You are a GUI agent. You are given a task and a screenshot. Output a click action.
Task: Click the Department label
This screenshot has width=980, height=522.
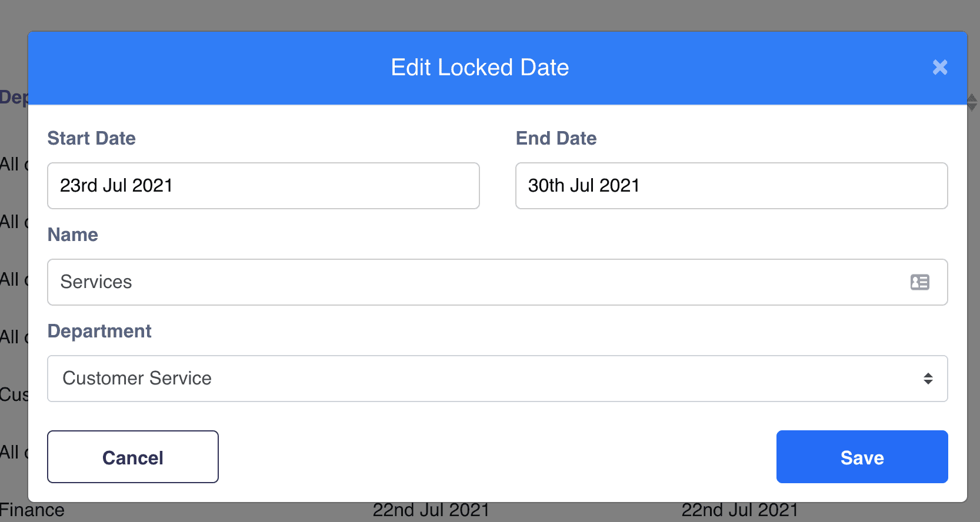(99, 331)
